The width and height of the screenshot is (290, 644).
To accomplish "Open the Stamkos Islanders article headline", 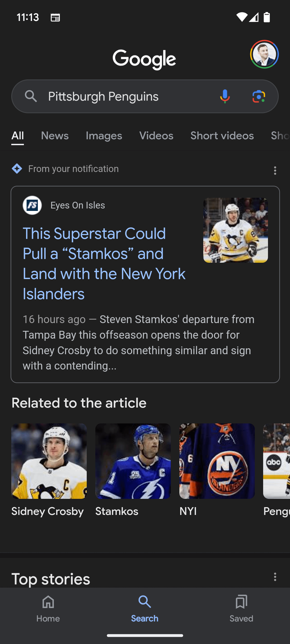I will 104,264.
